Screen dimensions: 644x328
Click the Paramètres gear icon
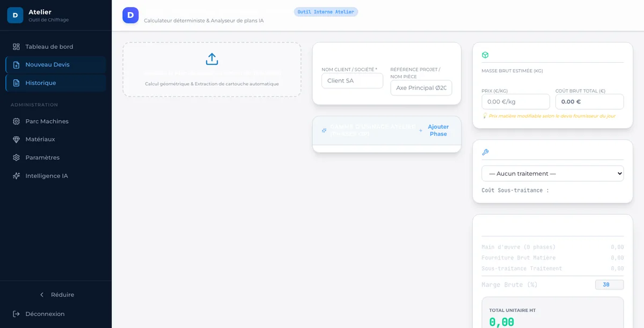[16, 158]
